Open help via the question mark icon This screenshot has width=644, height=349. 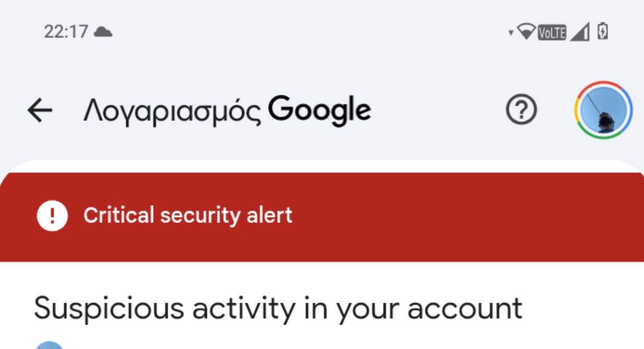pyautogui.click(x=521, y=111)
